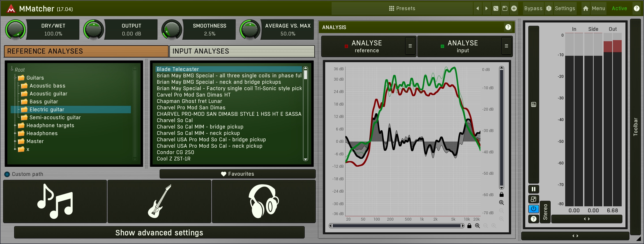Toggle the Custom path option
This screenshot has height=244, width=644.
pyautogui.click(x=7, y=174)
